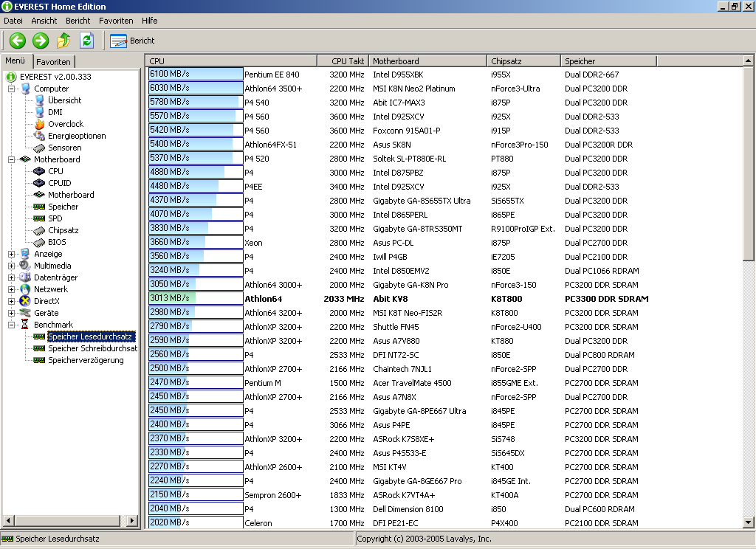756x549 pixels.
Task: Open the Chipsatz icon item
Action: (x=39, y=230)
